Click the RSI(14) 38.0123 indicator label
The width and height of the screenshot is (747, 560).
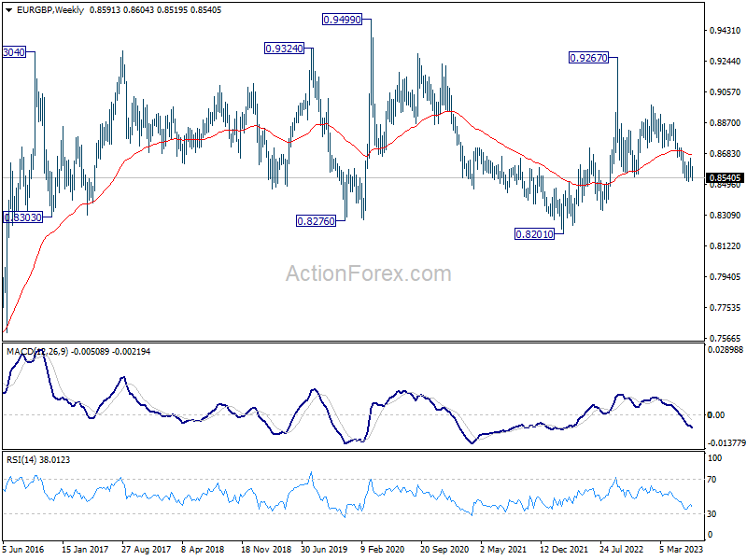[38, 459]
